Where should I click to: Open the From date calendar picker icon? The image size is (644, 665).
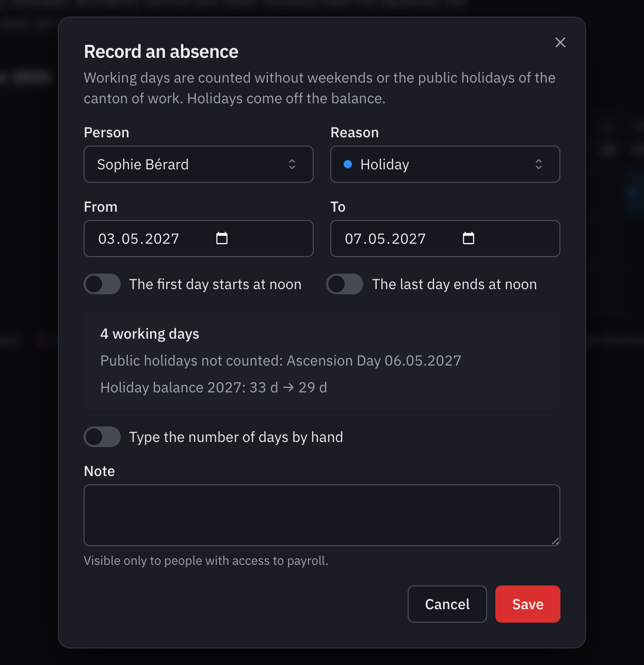coord(222,238)
